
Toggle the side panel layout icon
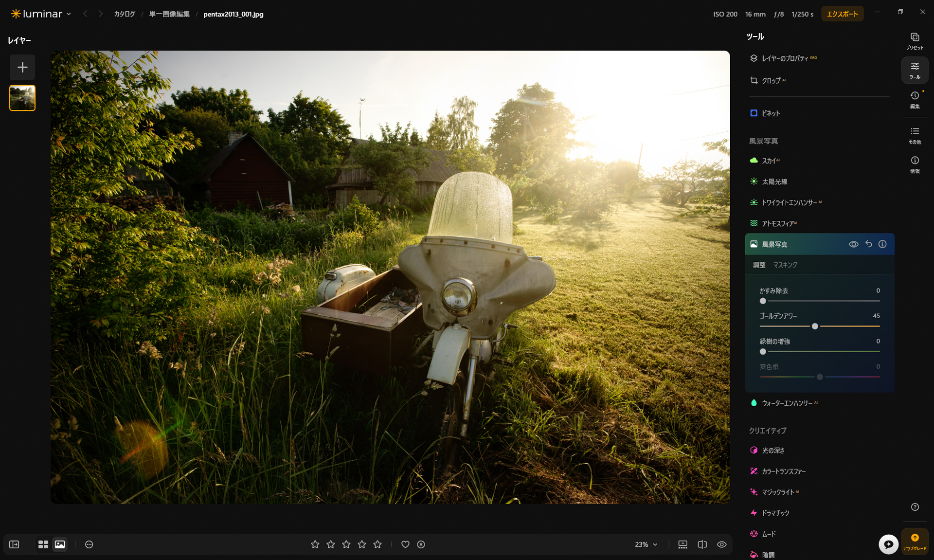click(x=14, y=544)
